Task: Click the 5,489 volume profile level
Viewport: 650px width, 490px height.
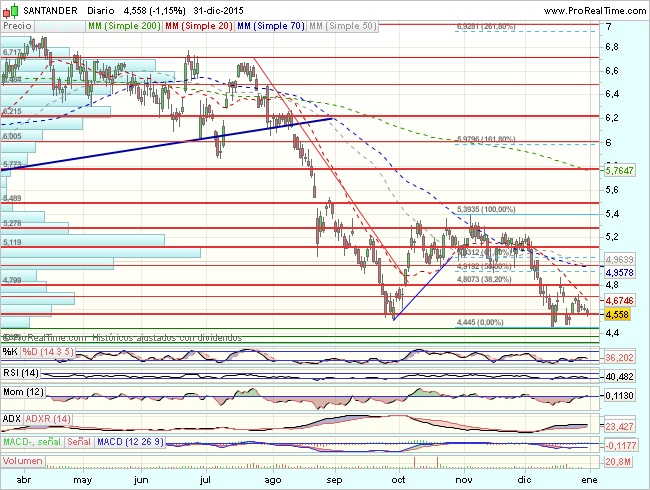Action: coord(12,198)
